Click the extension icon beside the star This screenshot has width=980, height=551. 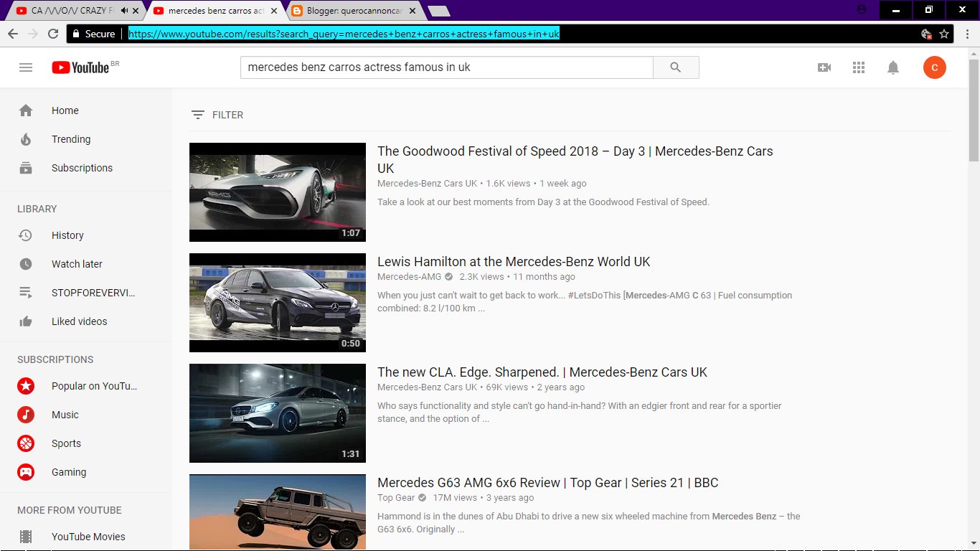pos(926,34)
